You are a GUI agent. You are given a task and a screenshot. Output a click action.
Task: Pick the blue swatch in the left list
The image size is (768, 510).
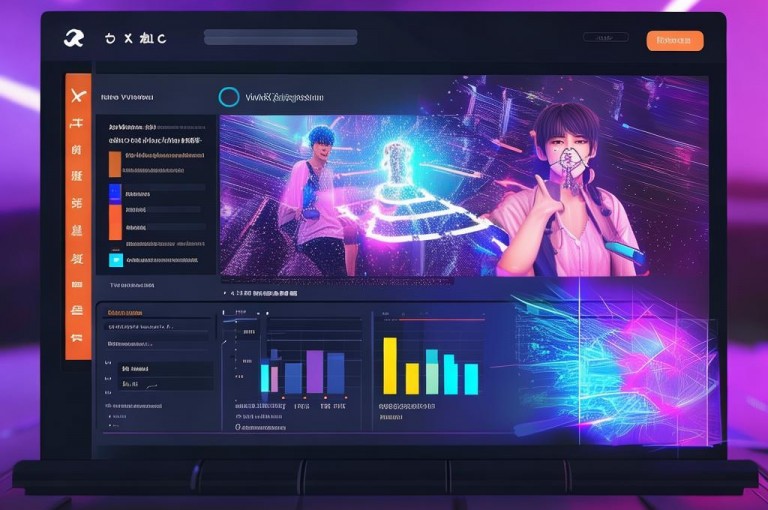[x=115, y=193]
